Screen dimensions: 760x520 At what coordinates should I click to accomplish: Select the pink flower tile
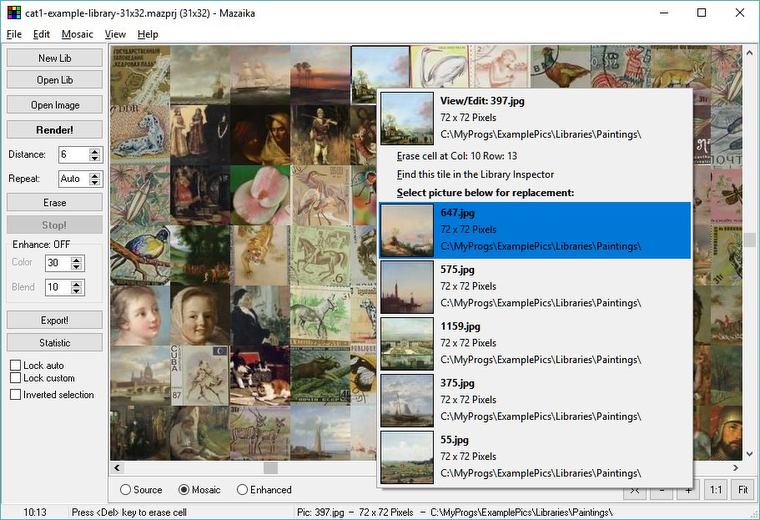[260, 195]
